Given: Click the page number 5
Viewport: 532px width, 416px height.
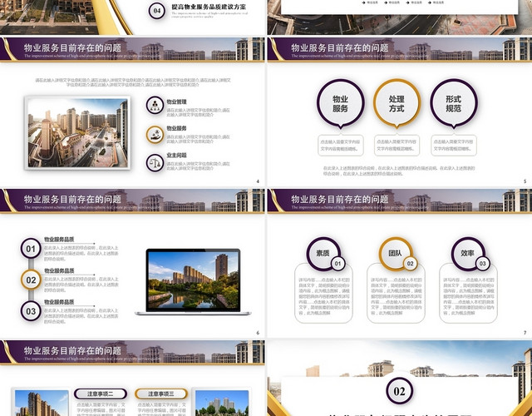Looking at the screenshot, I should pyautogui.click(x=525, y=181).
